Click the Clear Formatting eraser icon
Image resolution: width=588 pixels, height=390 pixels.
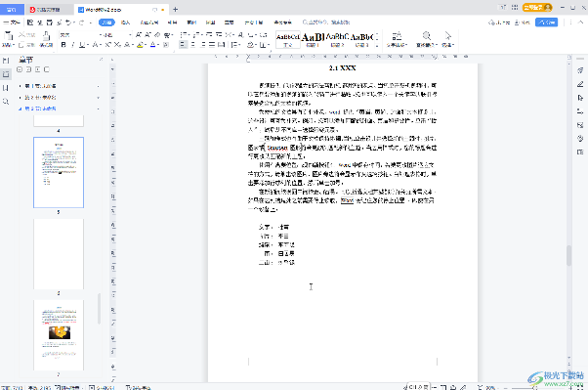[157, 35]
